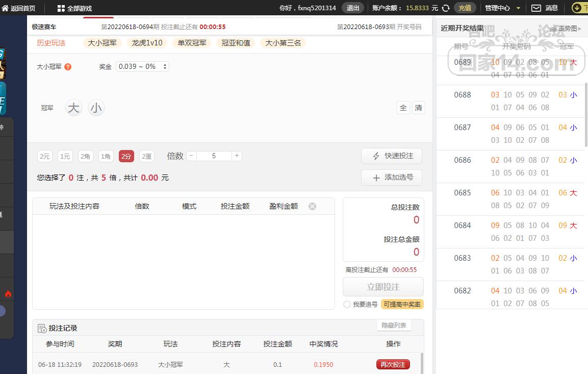Refresh account balance with the circular arrow icon
The height and width of the screenshot is (374, 588).
pyautogui.click(x=446, y=8)
